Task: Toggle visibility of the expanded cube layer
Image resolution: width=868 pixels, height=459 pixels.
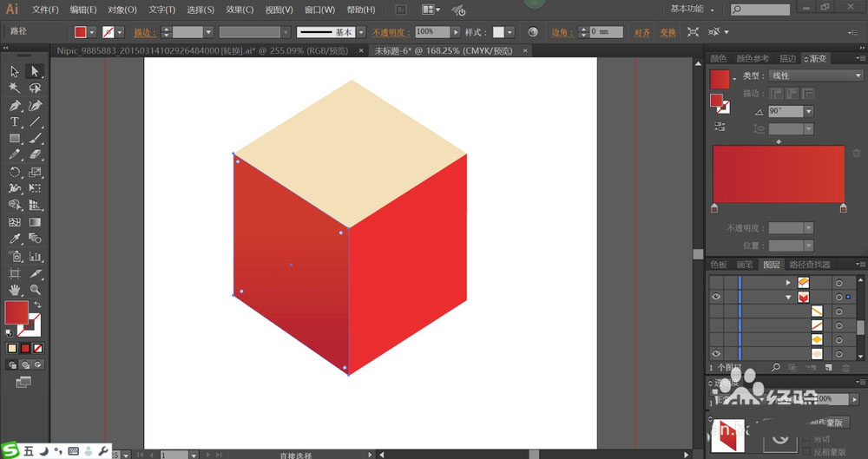Action: point(716,298)
